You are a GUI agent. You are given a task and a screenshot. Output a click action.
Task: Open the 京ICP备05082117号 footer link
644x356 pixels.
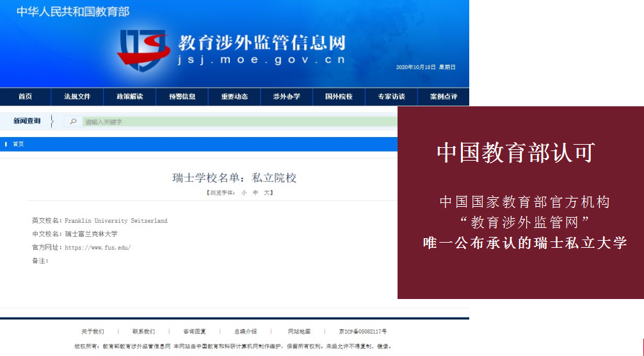363,332
